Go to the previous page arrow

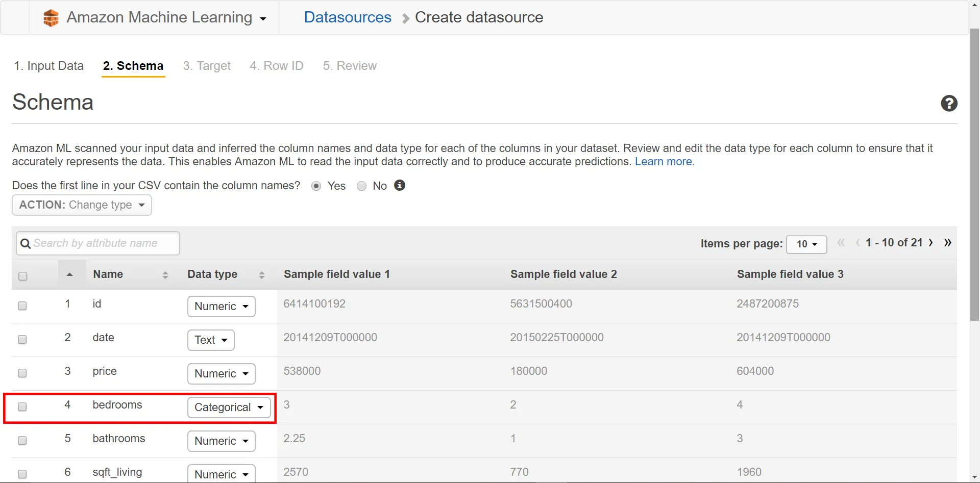[x=858, y=243]
